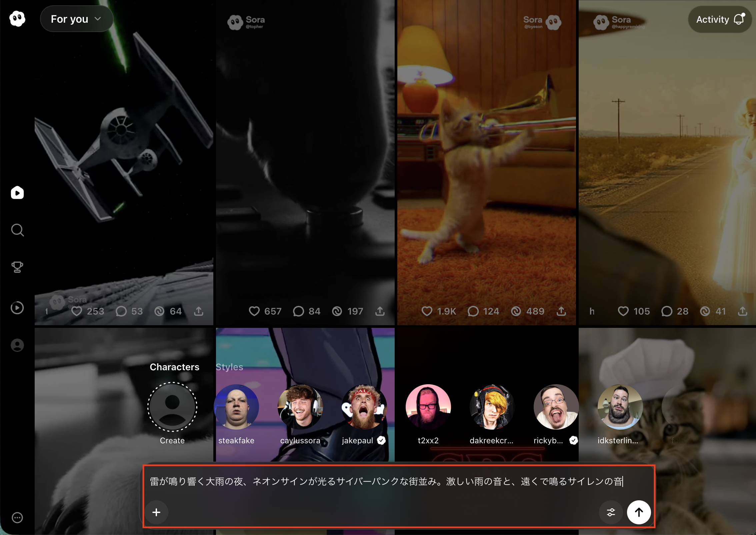Open prompt settings sliders icon

pos(611,512)
